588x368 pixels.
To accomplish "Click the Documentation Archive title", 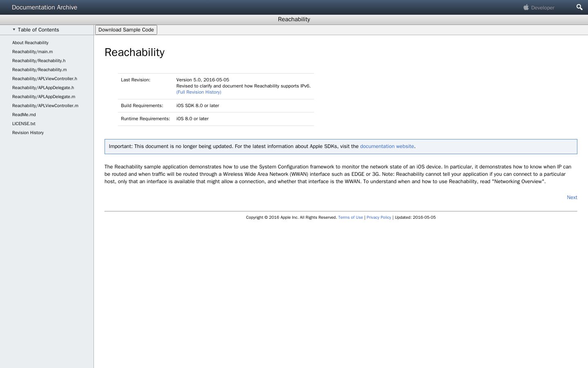I will point(45,7).
